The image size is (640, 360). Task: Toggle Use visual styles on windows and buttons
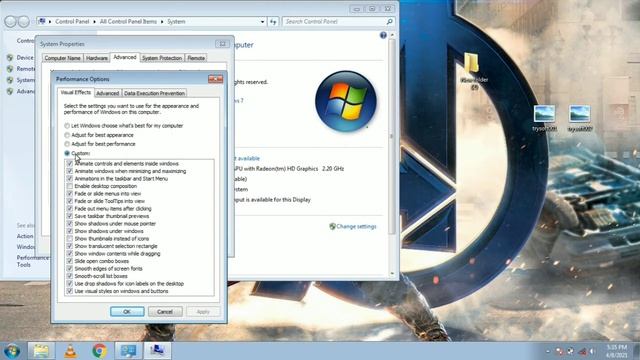click(70, 291)
